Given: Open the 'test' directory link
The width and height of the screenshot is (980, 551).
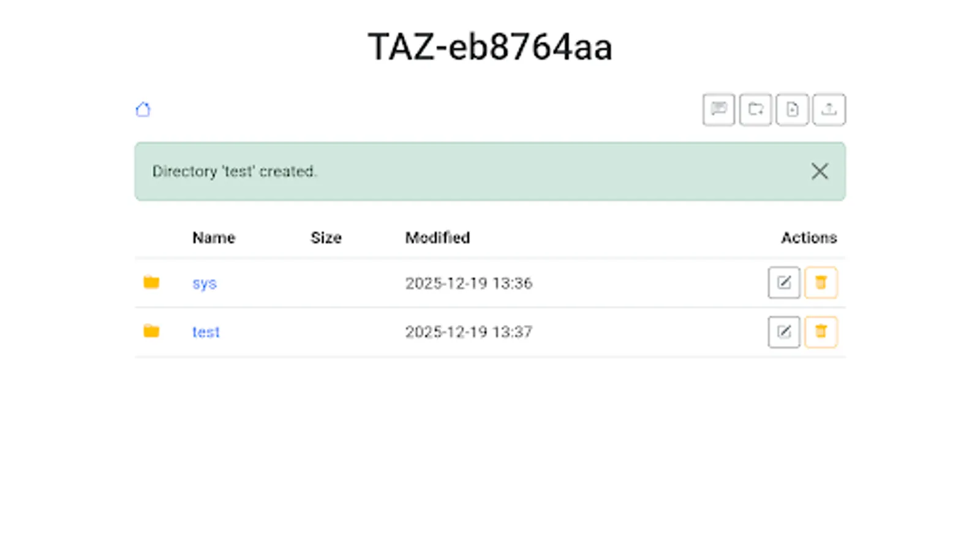Looking at the screenshot, I should pyautogui.click(x=205, y=331).
